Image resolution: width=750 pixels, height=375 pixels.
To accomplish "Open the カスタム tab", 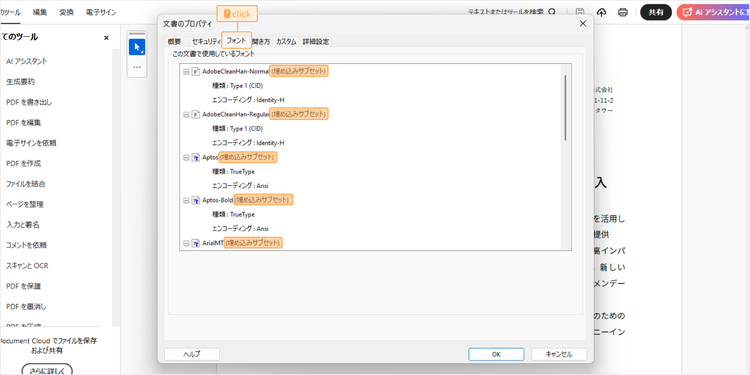I will pyautogui.click(x=286, y=42).
